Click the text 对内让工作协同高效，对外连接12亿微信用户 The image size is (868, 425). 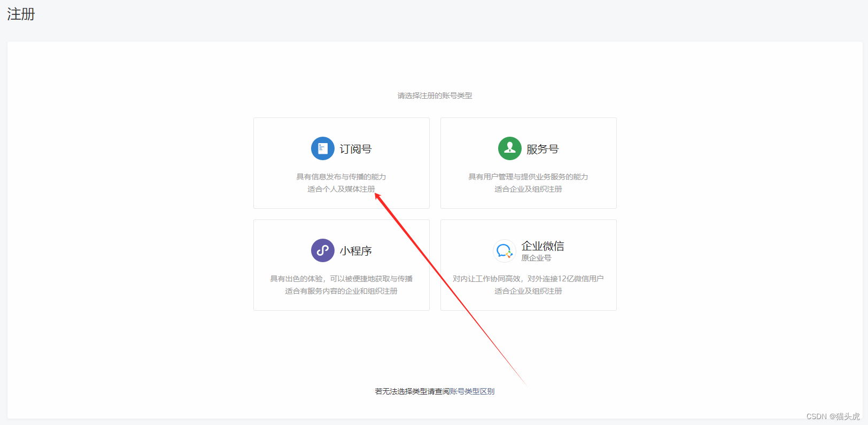528,279
